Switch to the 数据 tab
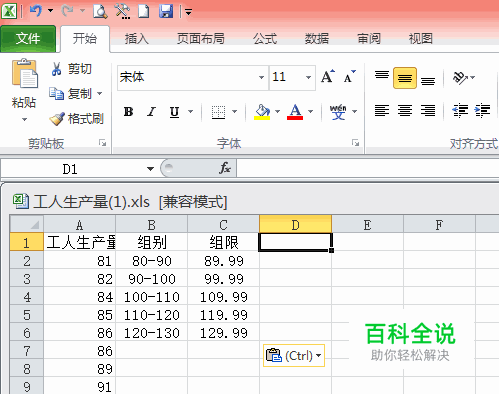The width and height of the screenshot is (499, 394). click(x=317, y=39)
